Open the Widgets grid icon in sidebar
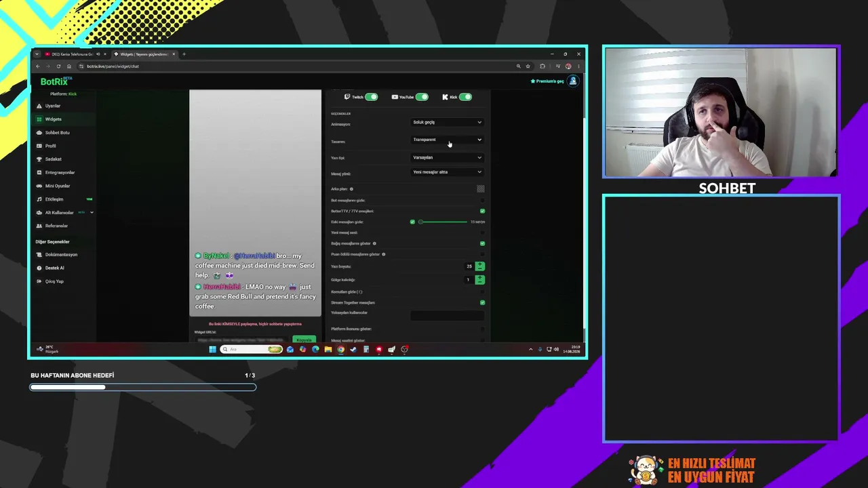Screen dimensions: 868x488 coord(39,119)
